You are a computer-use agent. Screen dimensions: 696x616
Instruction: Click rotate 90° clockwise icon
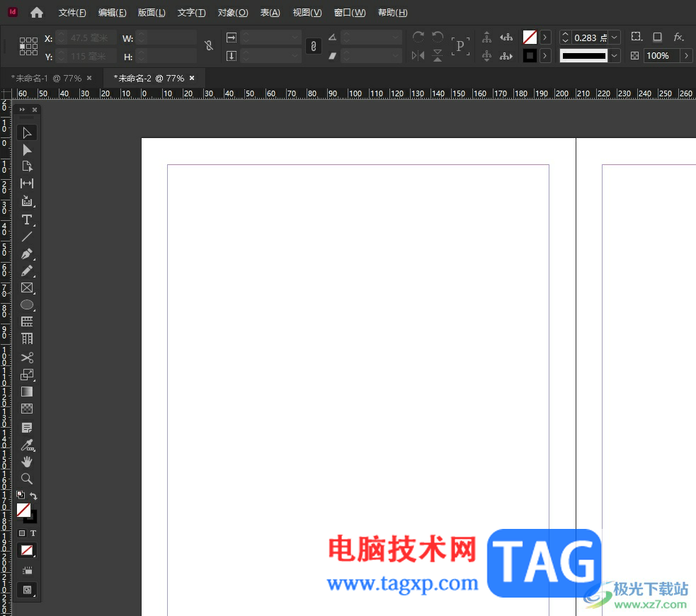coord(418,37)
